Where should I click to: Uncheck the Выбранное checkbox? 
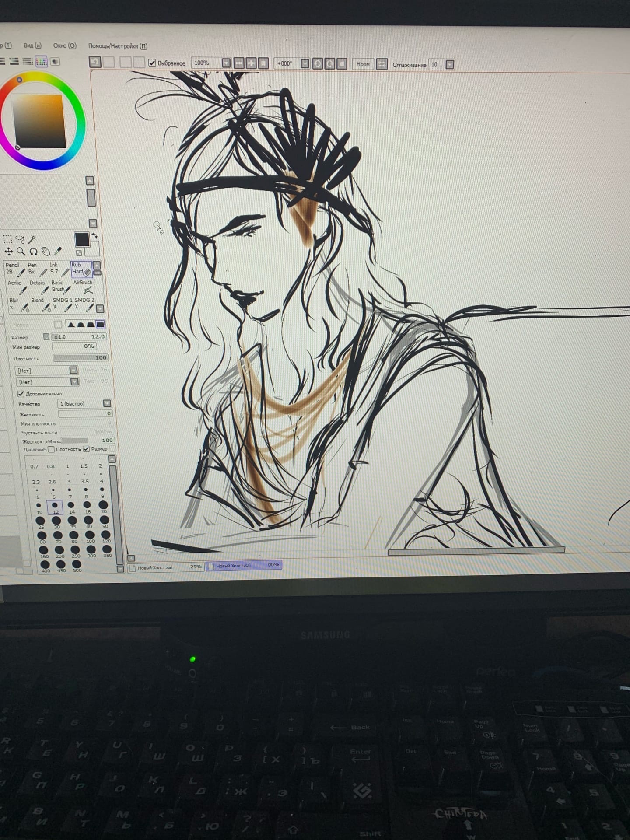pos(152,63)
